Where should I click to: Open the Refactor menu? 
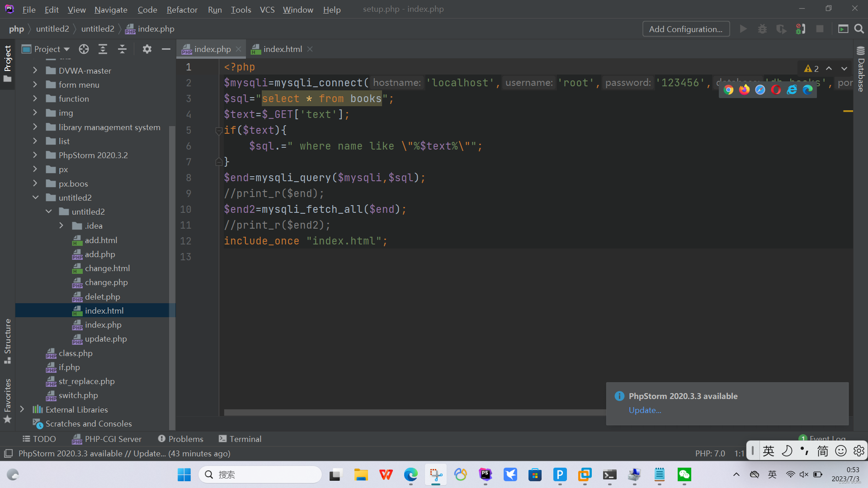[x=182, y=9]
